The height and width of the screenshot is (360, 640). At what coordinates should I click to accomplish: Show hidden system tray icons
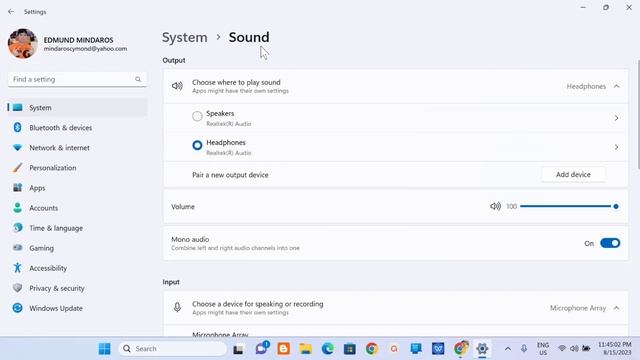[508, 349]
